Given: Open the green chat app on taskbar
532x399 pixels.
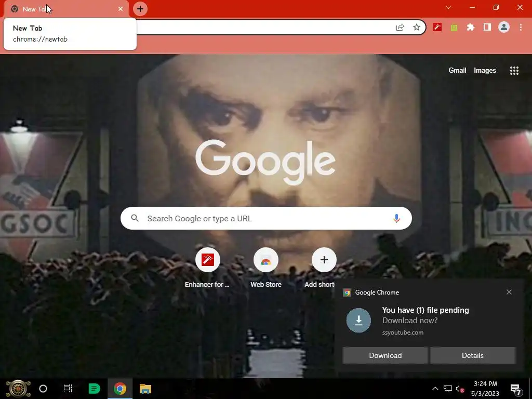Looking at the screenshot, I should (x=94, y=389).
